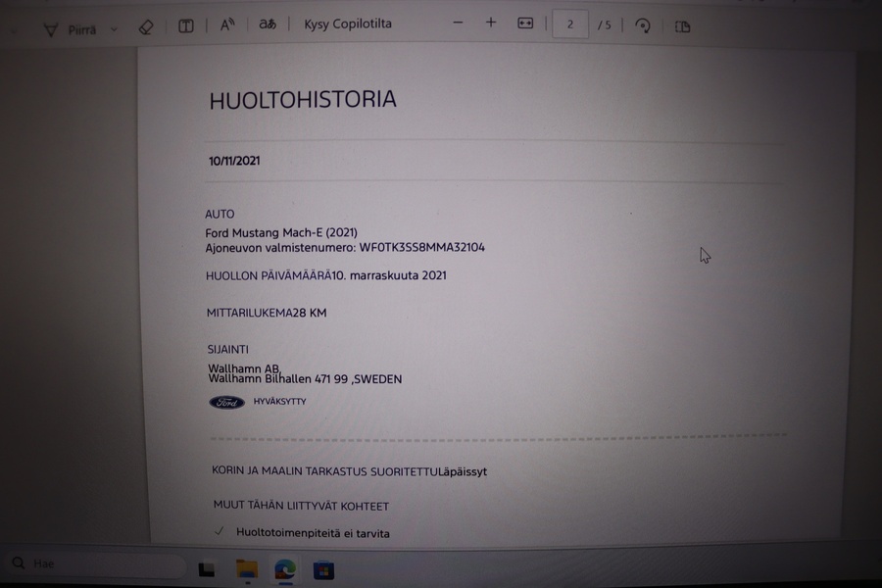
Task: Zoom in with the plus button
Action: (x=491, y=23)
